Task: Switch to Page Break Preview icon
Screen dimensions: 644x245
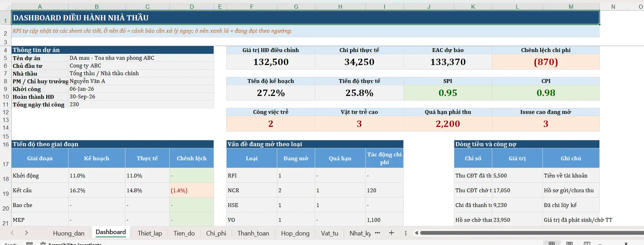Action: (x=587, y=243)
